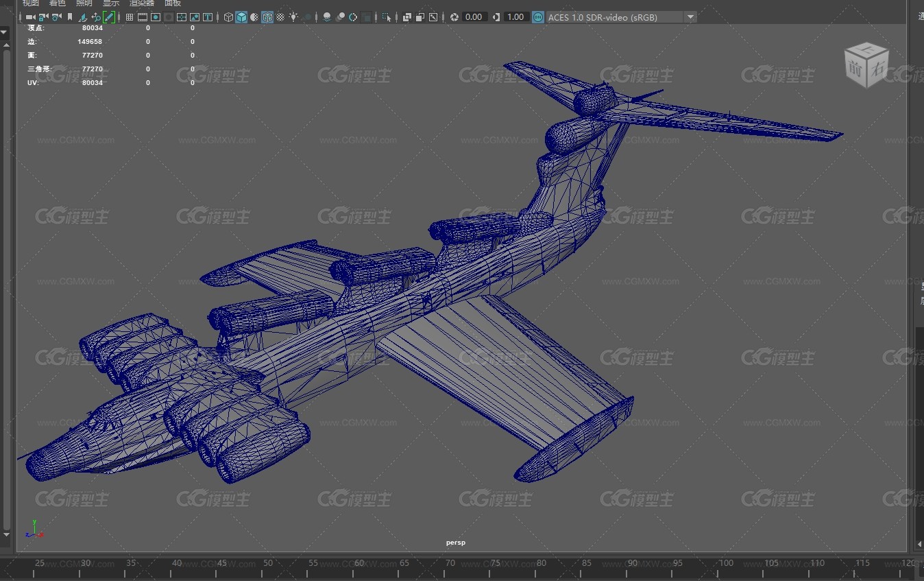Viewport: 924px width, 581px height.
Task: Toggle the X-Ray Active Components icon
Action: click(x=420, y=17)
